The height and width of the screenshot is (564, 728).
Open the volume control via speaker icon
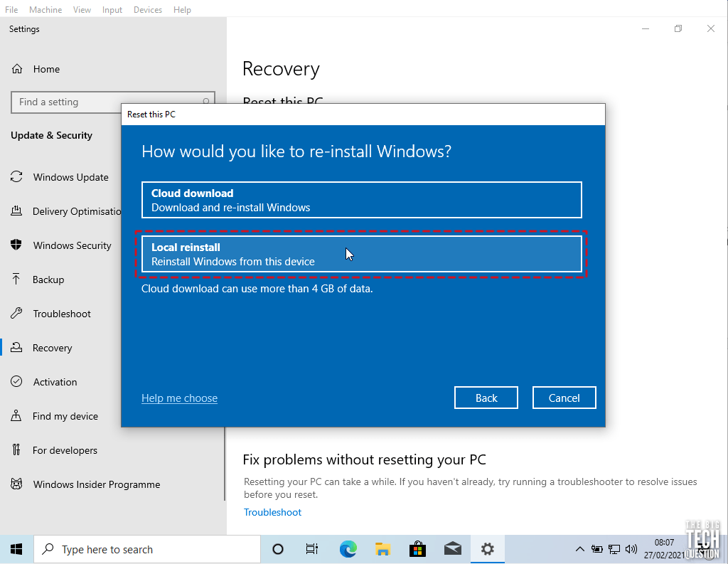click(x=631, y=549)
